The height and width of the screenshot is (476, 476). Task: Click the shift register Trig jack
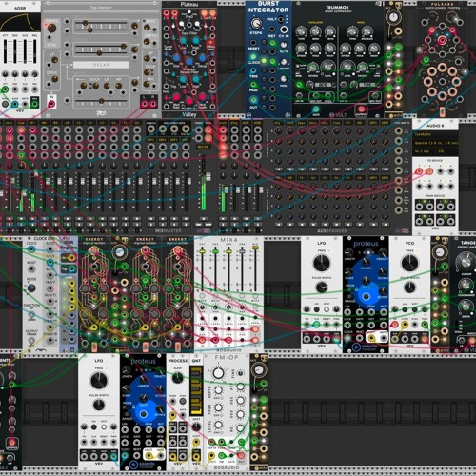[72, 269]
